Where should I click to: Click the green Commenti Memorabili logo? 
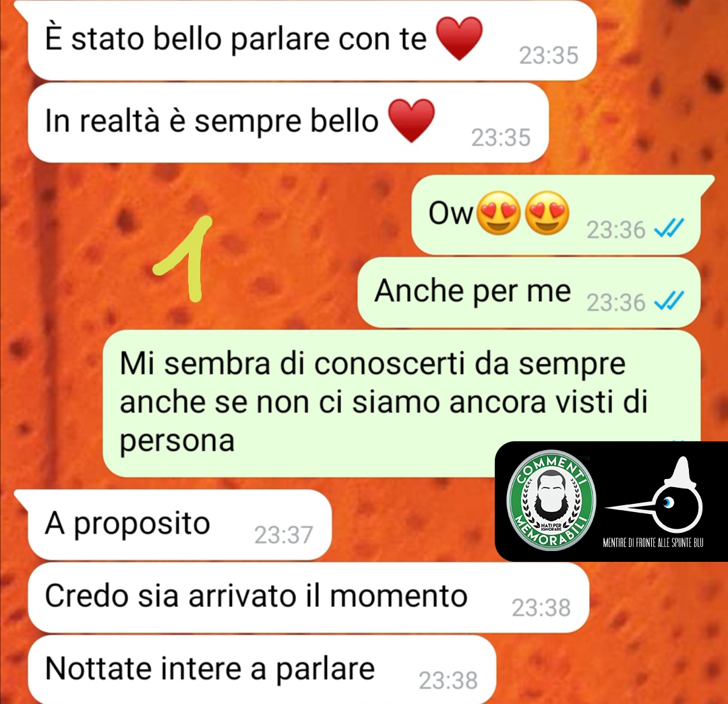[x=551, y=501]
